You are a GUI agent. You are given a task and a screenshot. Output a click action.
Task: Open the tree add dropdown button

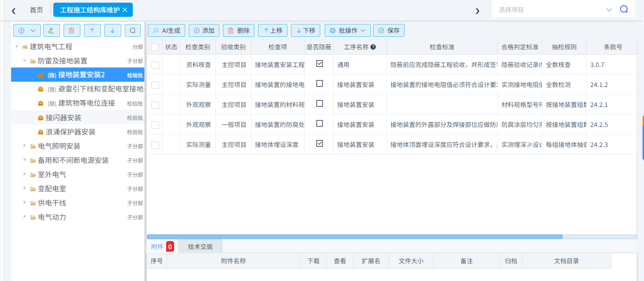click(27, 30)
